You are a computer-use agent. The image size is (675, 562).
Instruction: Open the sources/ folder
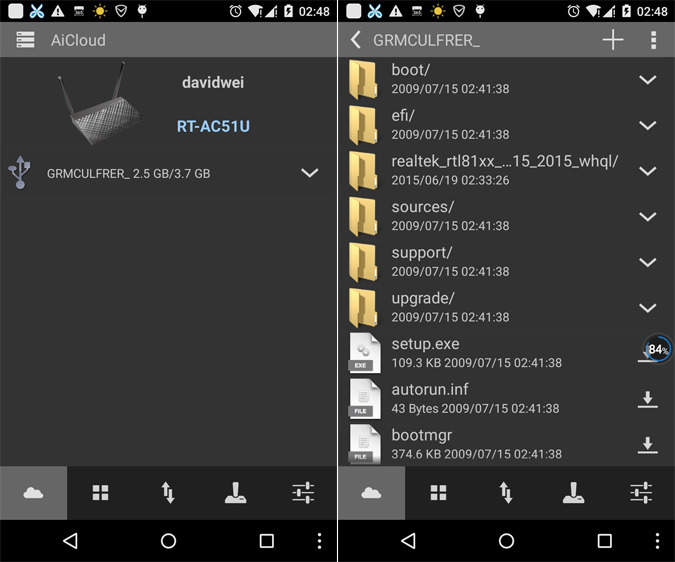click(x=506, y=216)
